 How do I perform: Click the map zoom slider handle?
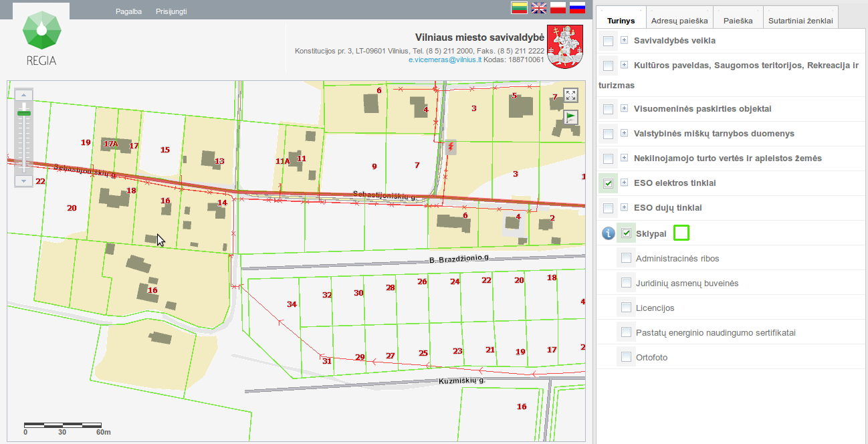point(24,113)
